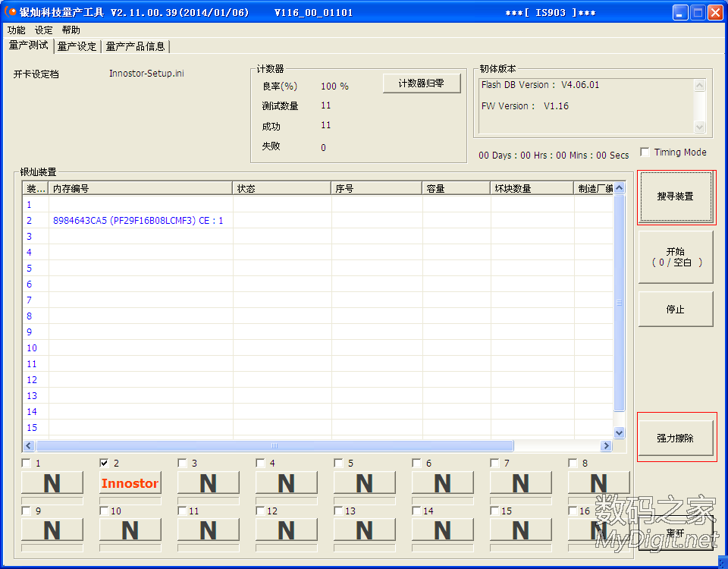Viewport: 728px width, 569px height.
Task: Reset counters with 计数器归零 button
Action: [x=422, y=83]
